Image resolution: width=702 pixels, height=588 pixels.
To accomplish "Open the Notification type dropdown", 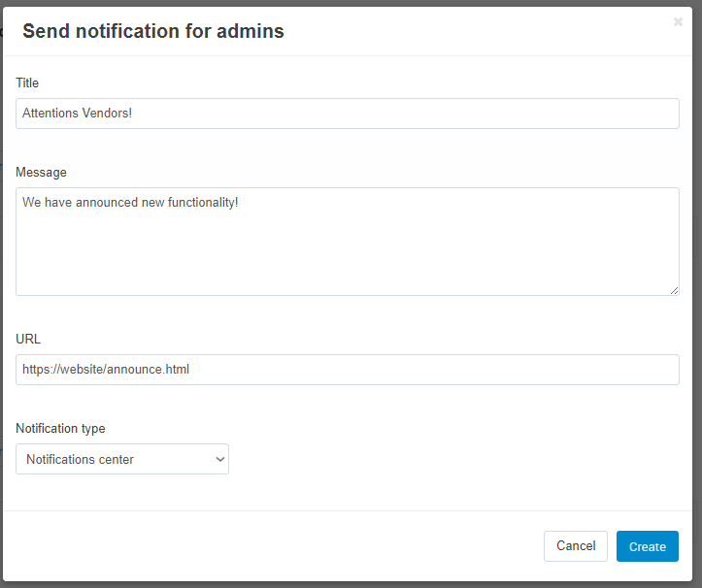I will point(122,459).
